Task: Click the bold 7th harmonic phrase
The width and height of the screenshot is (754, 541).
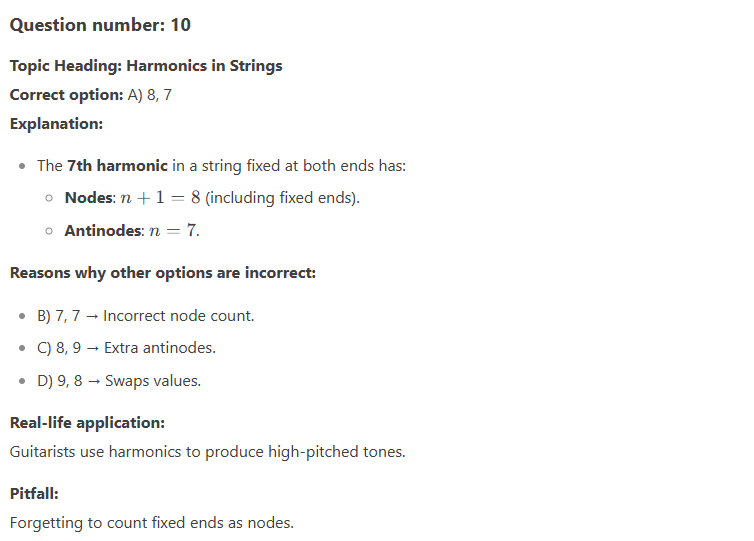Action: [x=117, y=165]
